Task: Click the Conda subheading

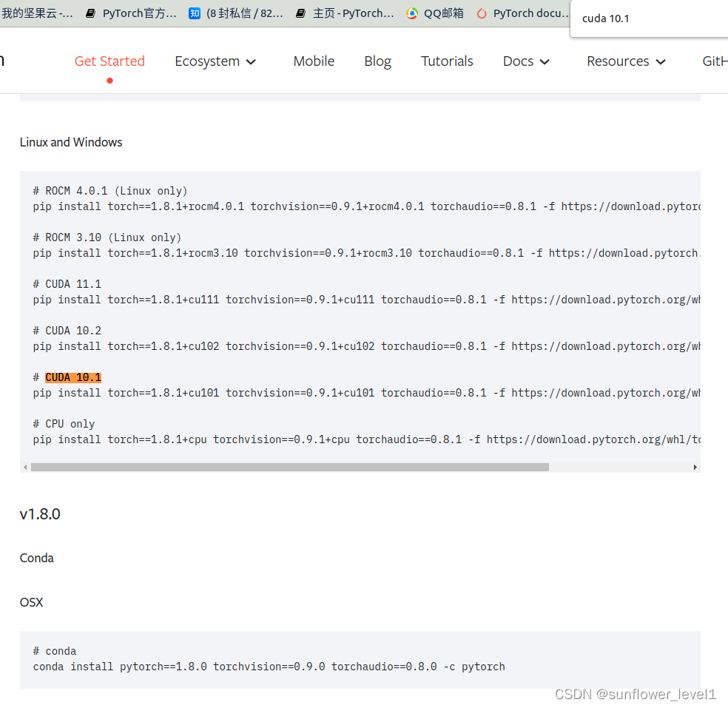Action: (37, 558)
